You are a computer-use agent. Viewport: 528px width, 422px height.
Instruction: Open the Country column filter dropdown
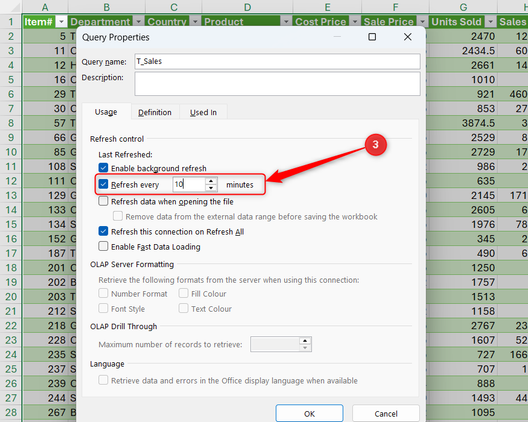(195, 22)
